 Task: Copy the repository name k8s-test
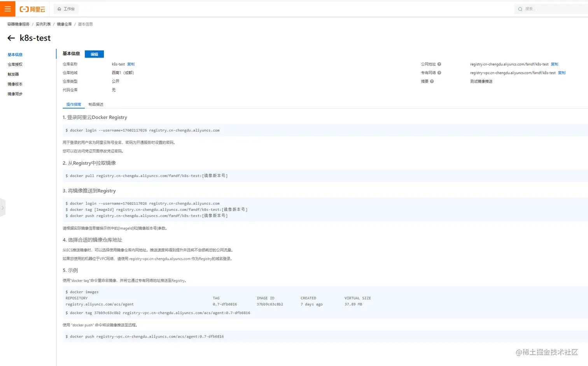click(x=131, y=64)
